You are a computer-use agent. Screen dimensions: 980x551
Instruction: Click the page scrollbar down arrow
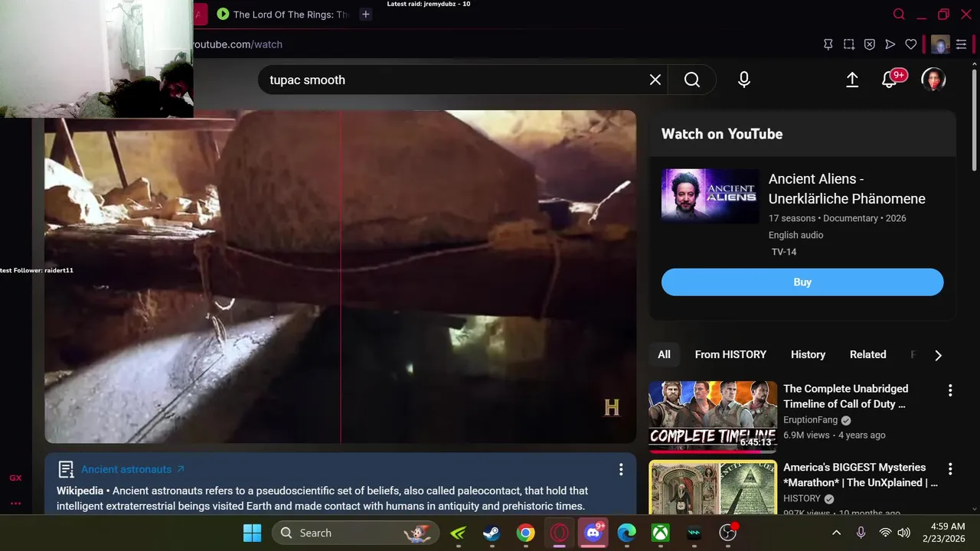pyautogui.click(x=974, y=508)
